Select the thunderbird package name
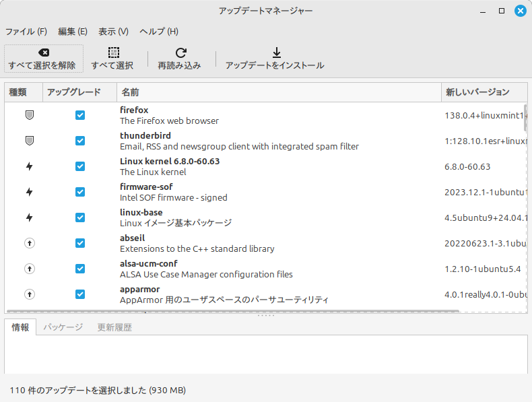Screen dimensions: 532x402 (145, 136)
